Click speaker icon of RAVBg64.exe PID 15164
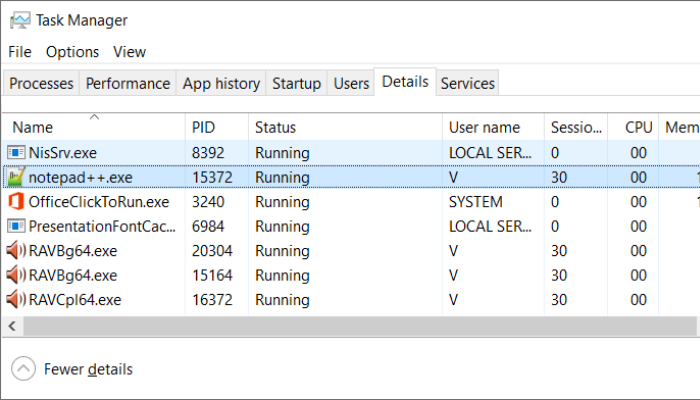700x400 pixels. [x=16, y=275]
